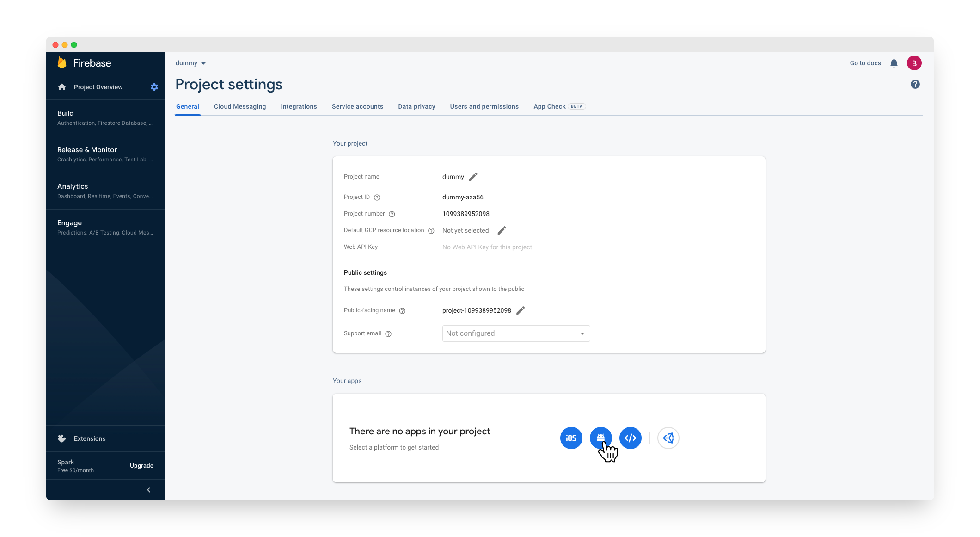Click the Go to docs link

coord(866,63)
